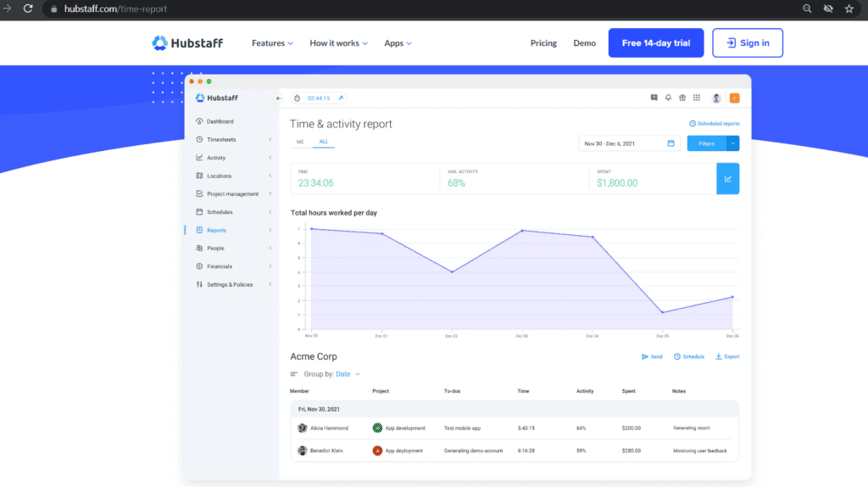Image resolution: width=868 pixels, height=487 pixels.
Task: Click the back arrow in app header
Action: point(278,98)
